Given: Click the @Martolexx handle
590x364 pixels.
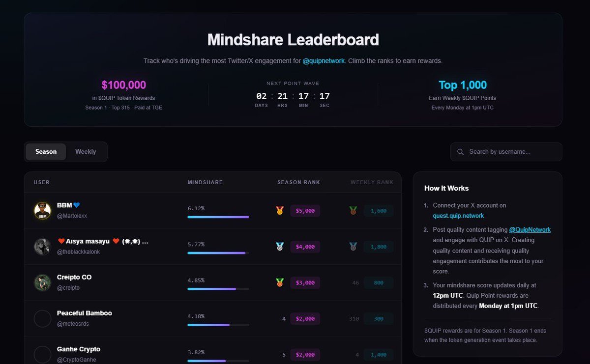Looking at the screenshot, I should click(x=72, y=216).
